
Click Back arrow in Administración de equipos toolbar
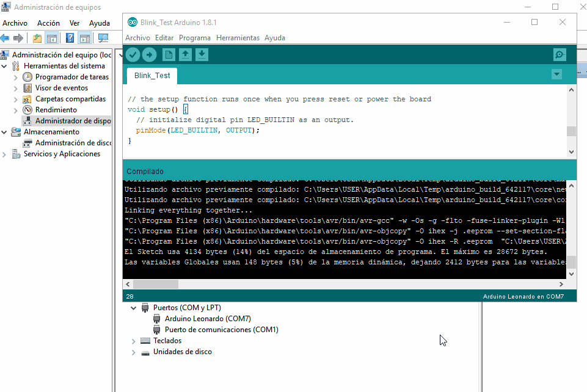click(x=5, y=38)
